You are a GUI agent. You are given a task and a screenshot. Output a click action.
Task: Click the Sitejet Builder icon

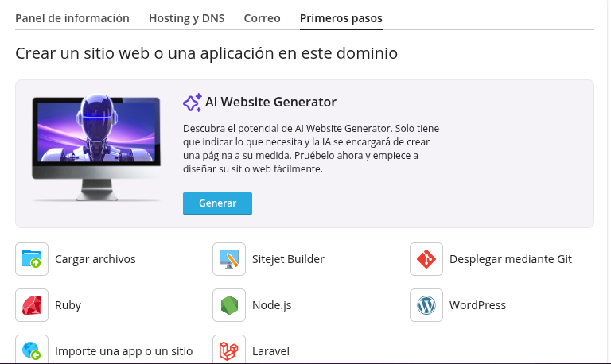tap(229, 259)
